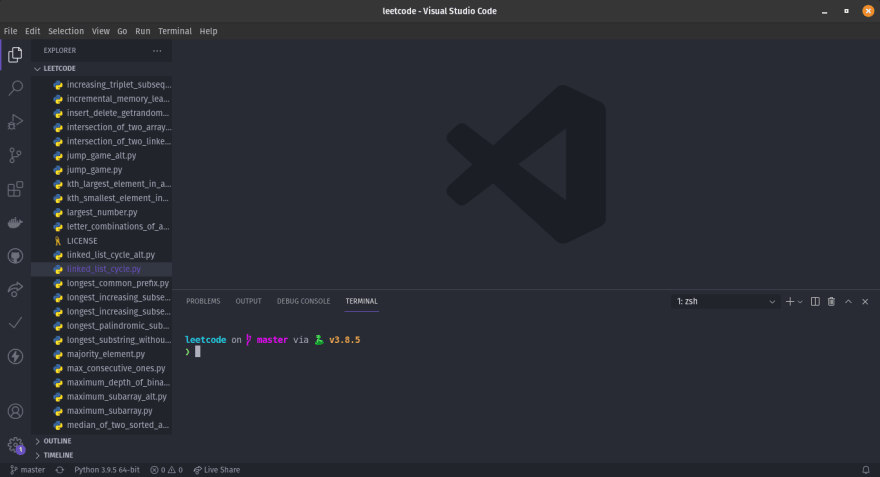Screen dimensions: 880x477
Task: Open the terminal selector dropdown 1: zsh
Action: 725,301
